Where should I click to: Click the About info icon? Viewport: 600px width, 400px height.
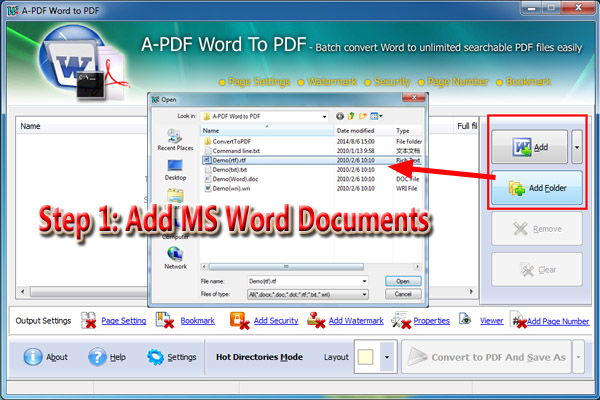(x=33, y=357)
